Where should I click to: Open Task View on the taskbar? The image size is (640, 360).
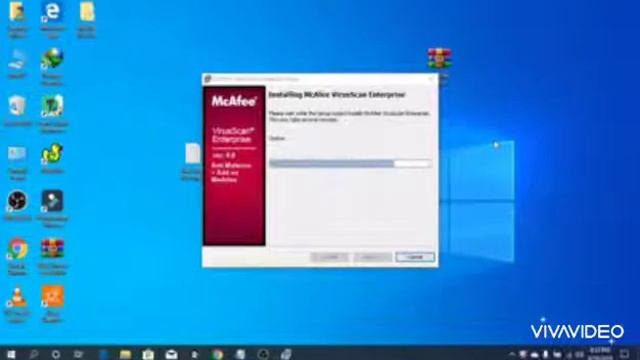click(x=78, y=354)
